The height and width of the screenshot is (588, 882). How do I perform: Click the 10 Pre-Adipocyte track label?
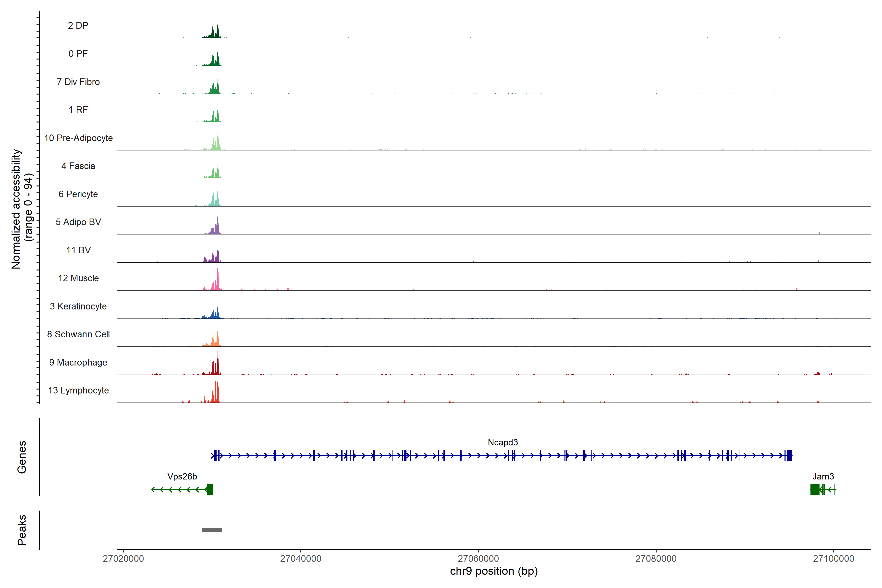click(x=78, y=138)
